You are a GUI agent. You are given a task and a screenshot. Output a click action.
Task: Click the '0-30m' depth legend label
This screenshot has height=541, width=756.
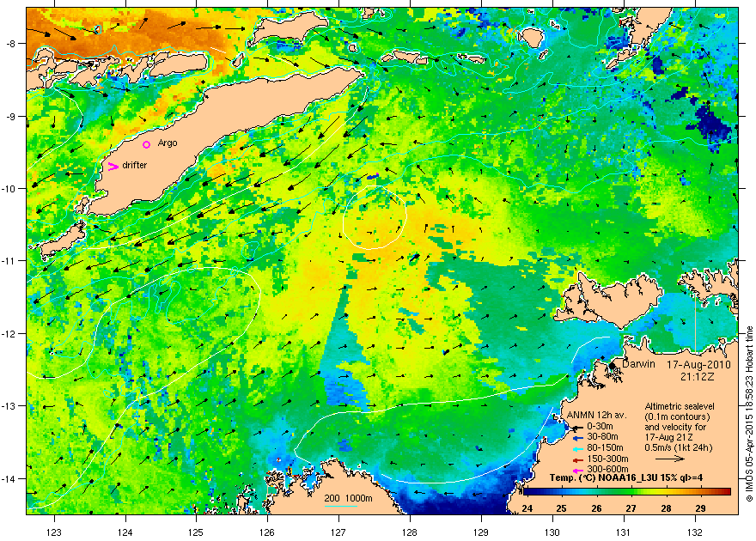coord(600,426)
